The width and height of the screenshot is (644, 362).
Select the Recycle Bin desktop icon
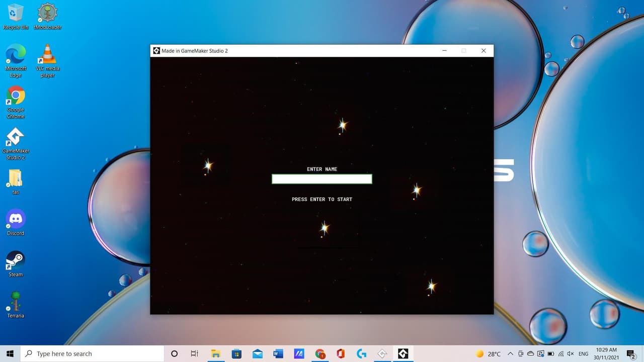(x=16, y=17)
